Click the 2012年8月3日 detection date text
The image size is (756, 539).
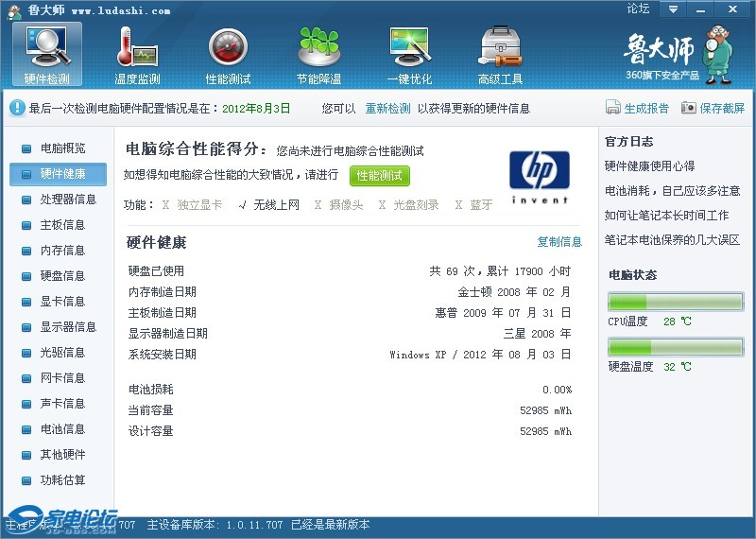256,109
